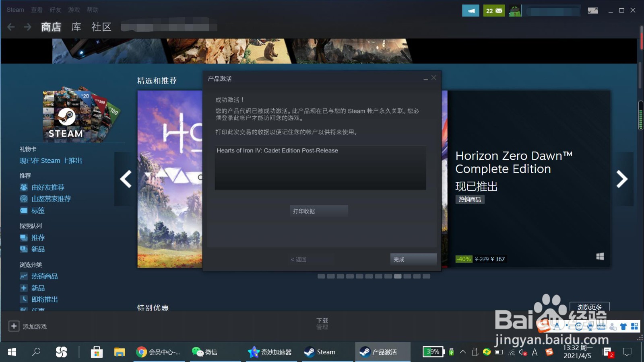Open the 标签 link
644x362 pixels.
38,210
